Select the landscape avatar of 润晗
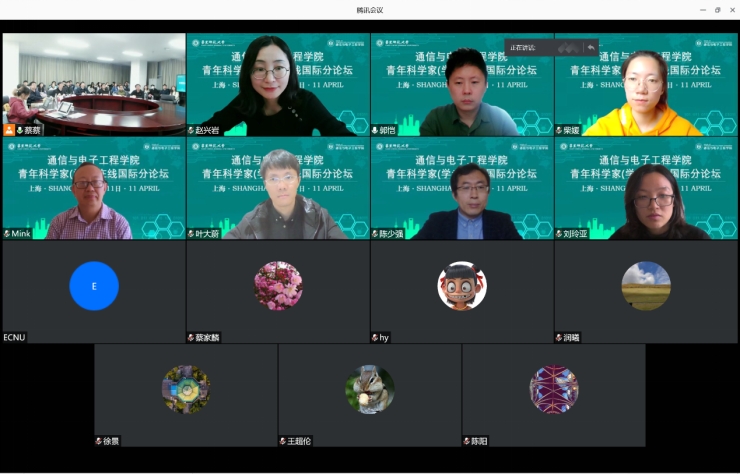 click(x=646, y=286)
